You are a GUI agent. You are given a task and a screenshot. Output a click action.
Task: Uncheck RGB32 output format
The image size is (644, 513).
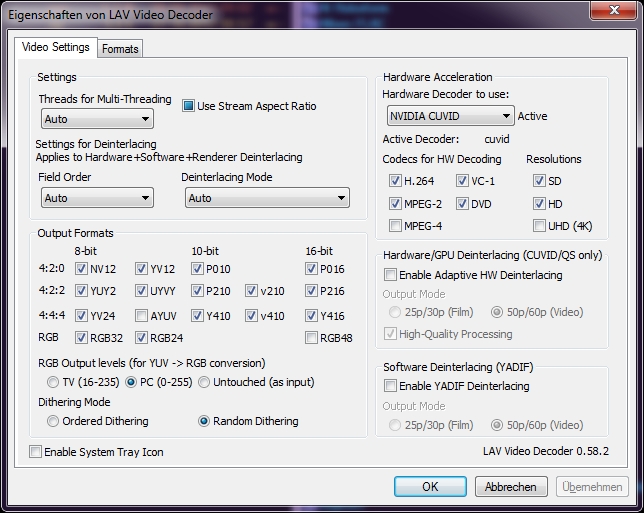point(81,338)
